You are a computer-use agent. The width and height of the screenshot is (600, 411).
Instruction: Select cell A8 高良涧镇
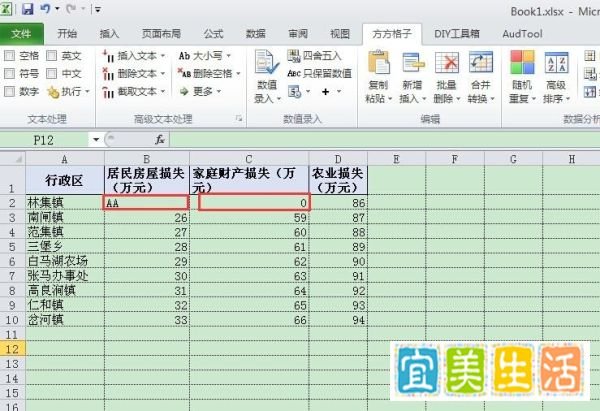[x=65, y=291]
